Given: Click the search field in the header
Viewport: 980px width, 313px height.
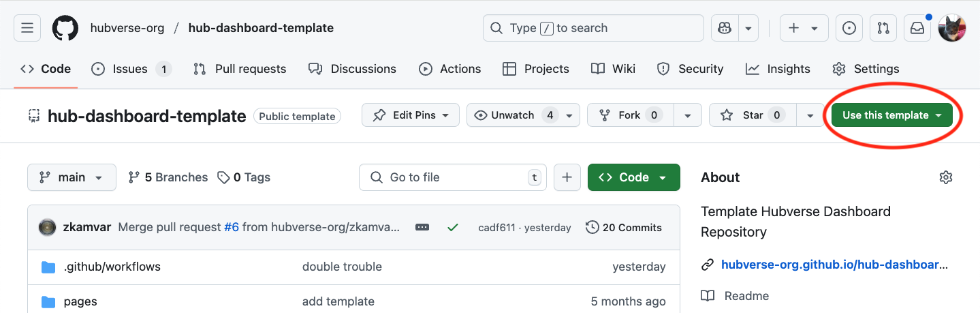Looking at the screenshot, I should pyautogui.click(x=593, y=28).
